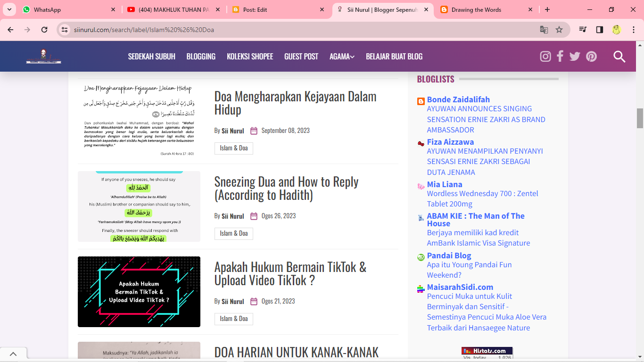
Task: Open BLOGGING menu item
Action: tap(201, 57)
